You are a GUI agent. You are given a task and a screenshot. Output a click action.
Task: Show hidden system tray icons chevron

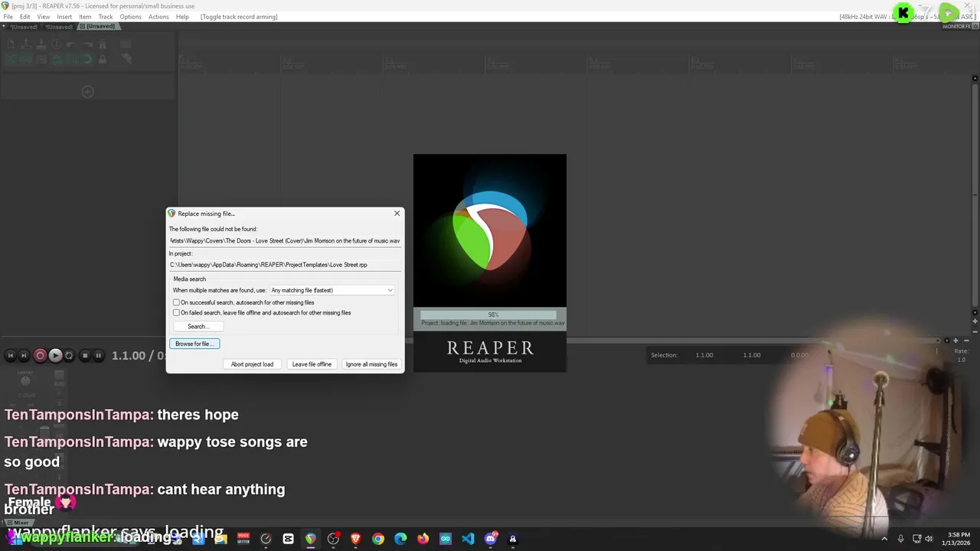point(884,539)
